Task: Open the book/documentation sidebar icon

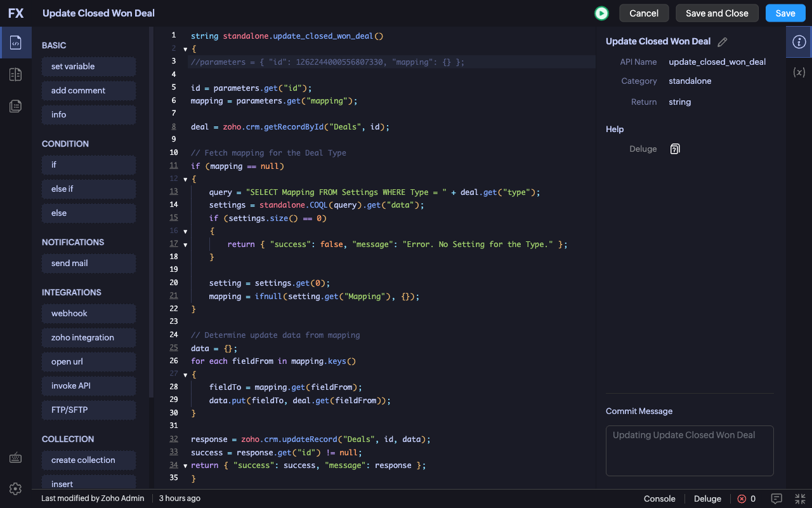Action: (x=16, y=74)
